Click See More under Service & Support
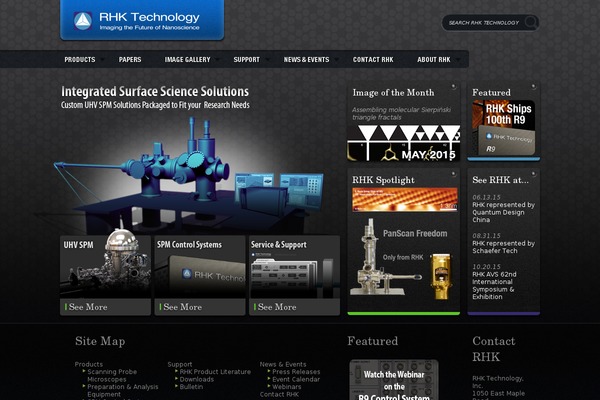The image size is (600, 400). click(277, 307)
